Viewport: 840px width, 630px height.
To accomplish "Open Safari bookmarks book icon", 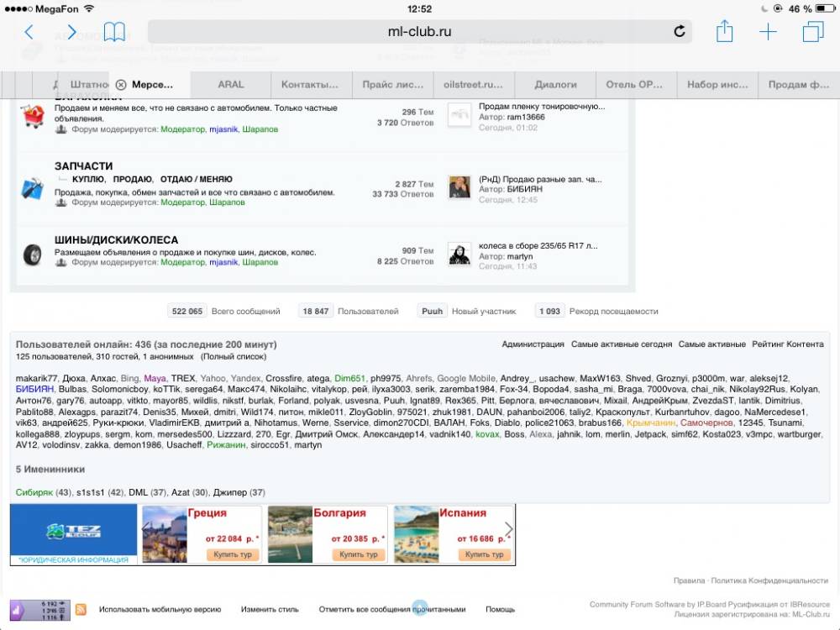I will tap(114, 33).
